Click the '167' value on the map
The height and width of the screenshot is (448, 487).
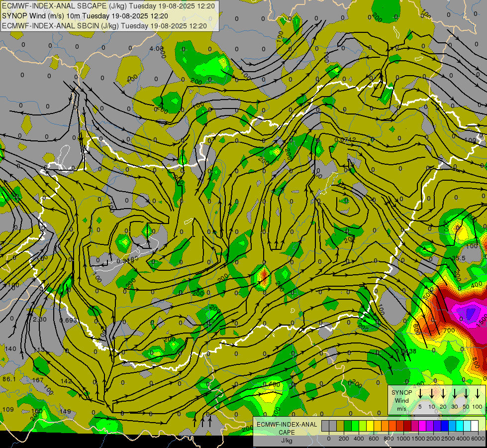click(x=38, y=380)
